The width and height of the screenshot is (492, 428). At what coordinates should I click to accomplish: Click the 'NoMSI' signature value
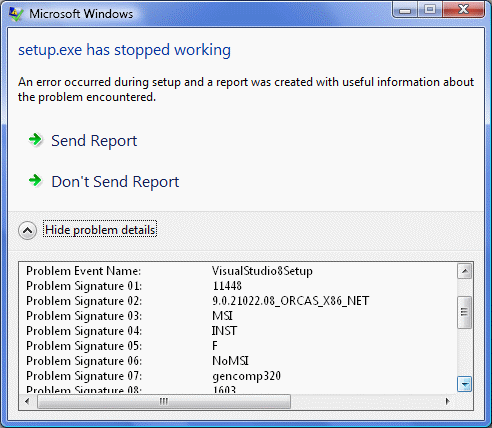pyautogui.click(x=230, y=361)
